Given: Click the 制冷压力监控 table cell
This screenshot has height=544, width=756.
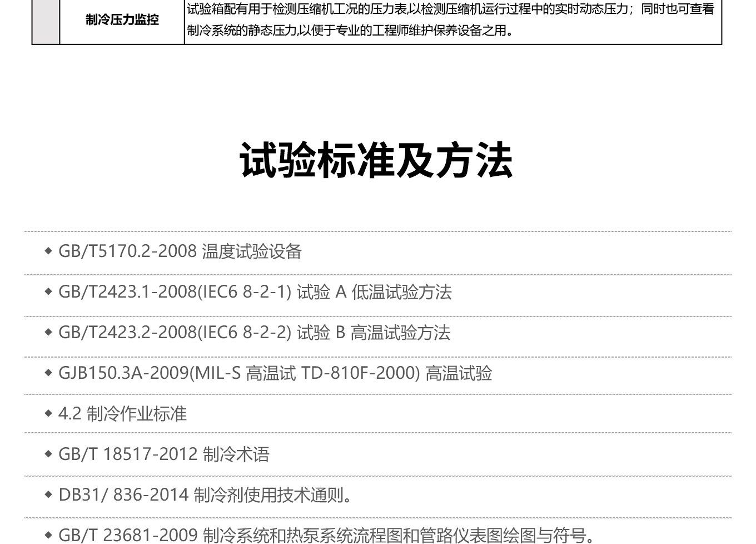Looking at the screenshot, I should (122, 20).
